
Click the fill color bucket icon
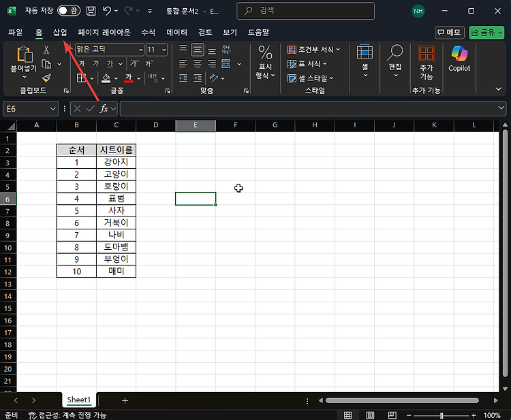click(x=106, y=78)
